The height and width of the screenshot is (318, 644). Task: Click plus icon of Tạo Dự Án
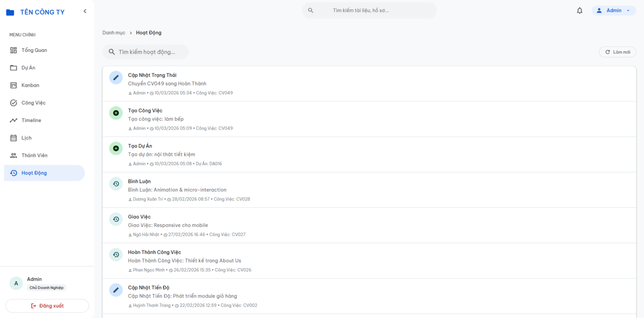116,149
